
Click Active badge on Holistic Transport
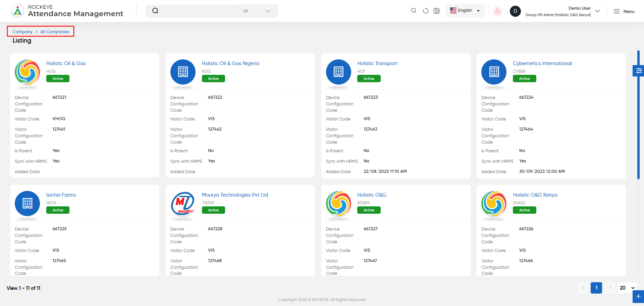click(369, 79)
